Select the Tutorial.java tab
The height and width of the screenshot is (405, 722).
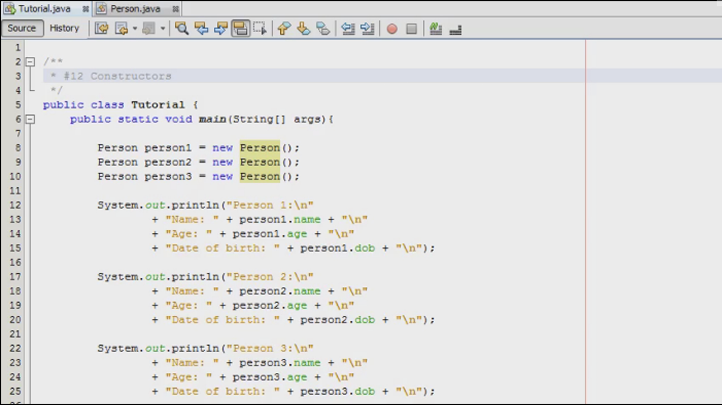[x=45, y=9]
